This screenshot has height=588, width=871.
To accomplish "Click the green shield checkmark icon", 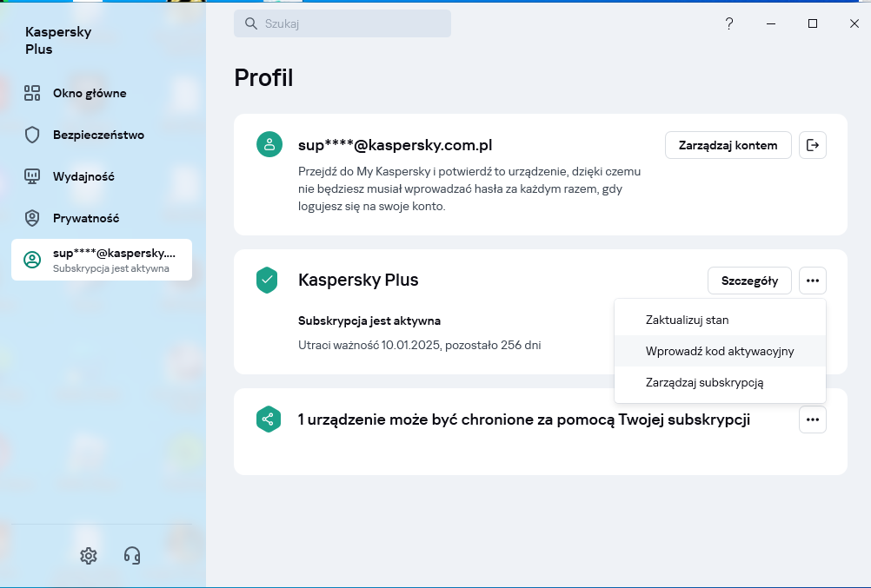I will click(267, 281).
